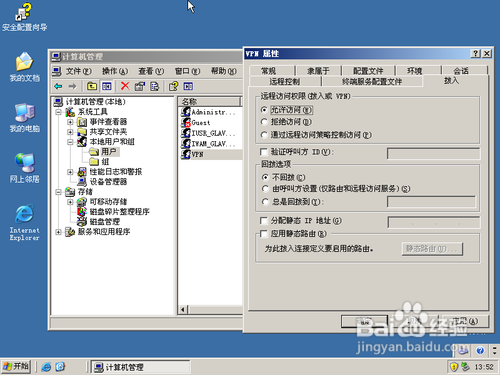The image size is (500, 375).
Task: Click the back arrow toolbar icon
Action: point(58,86)
